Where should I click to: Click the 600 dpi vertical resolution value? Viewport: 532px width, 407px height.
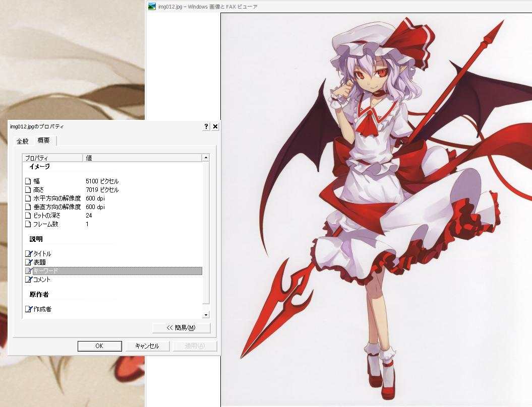click(95, 207)
